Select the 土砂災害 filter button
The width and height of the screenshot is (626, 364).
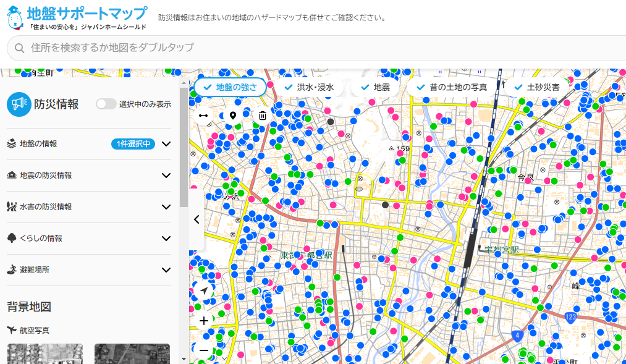point(536,87)
